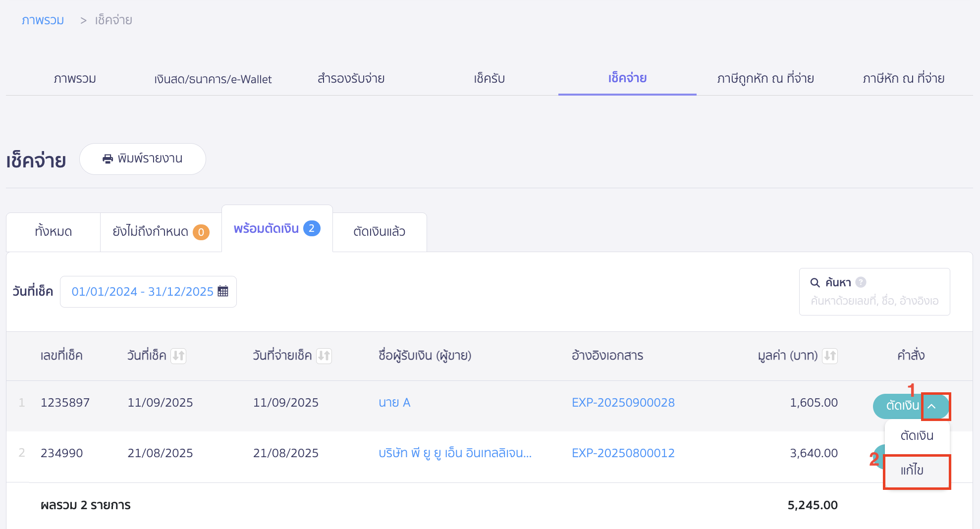Toggle sorting on the วันที่เช็ค column

pos(179,355)
